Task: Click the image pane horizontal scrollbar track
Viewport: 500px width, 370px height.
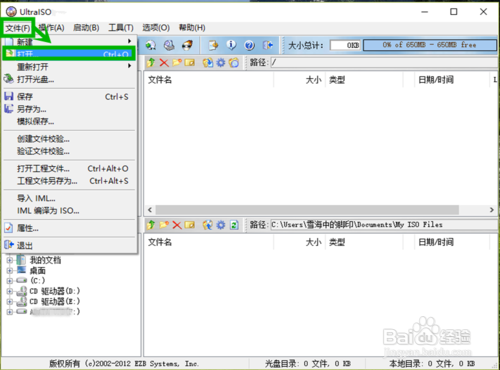Action: click(307, 210)
